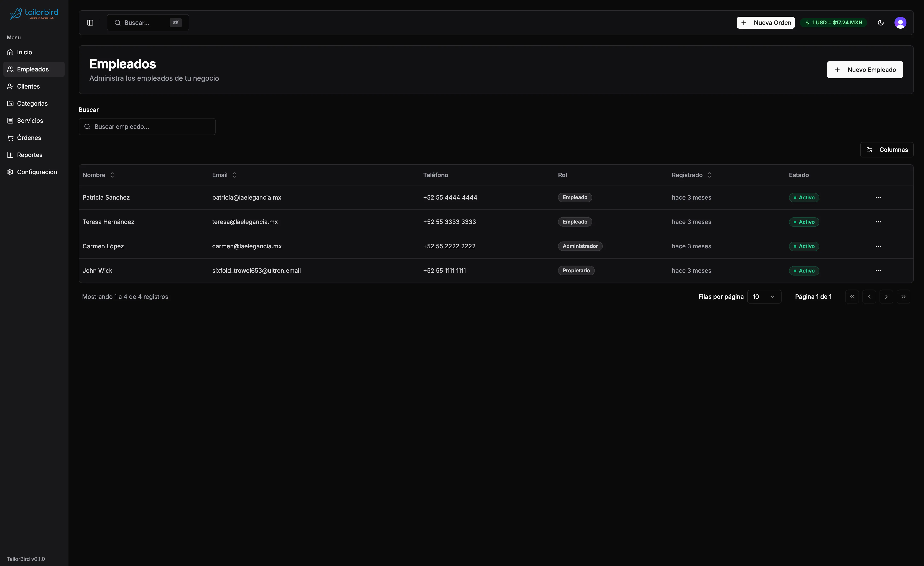Open the Columnas visibility dropdown
This screenshot has width=924, height=566.
pos(887,150)
